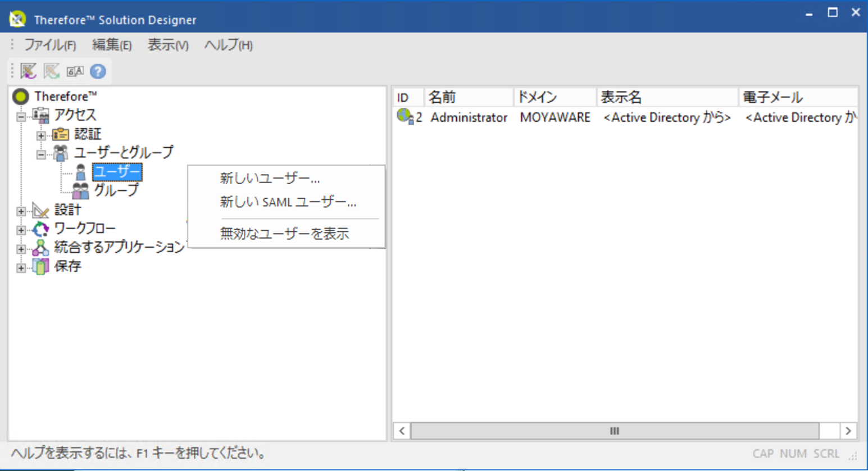Choose 新しいユーザー... from context menu
The width and height of the screenshot is (868, 471).
click(287, 179)
